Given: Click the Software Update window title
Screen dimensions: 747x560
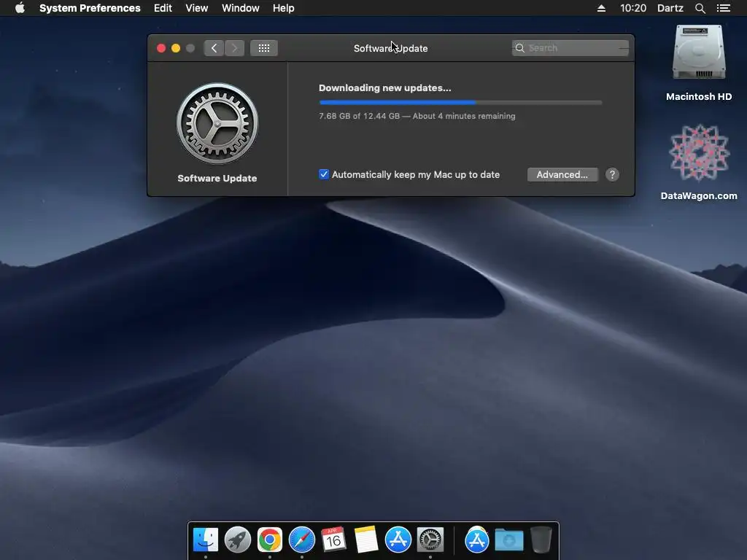Looking at the screenshot, I should [x=391, y=48].
